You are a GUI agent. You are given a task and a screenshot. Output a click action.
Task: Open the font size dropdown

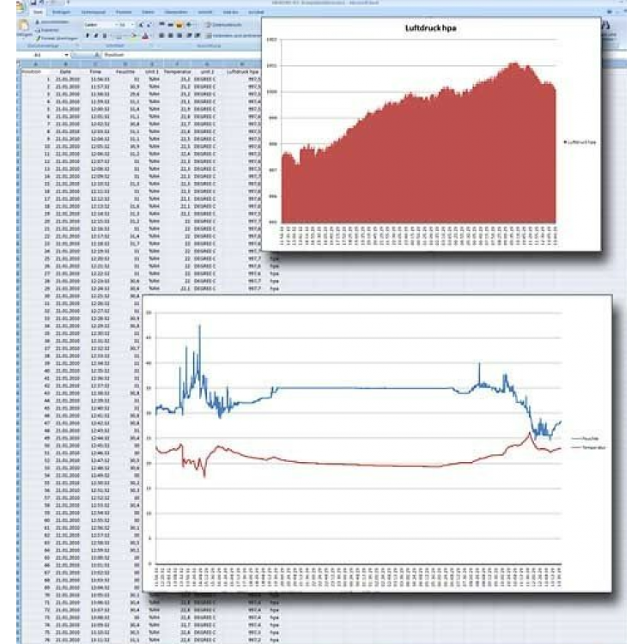tap(132, 25)
